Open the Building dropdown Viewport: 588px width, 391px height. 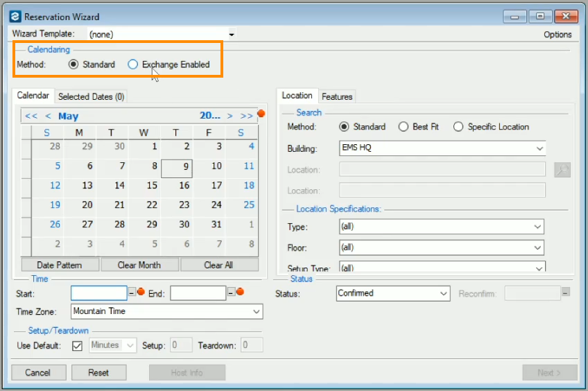(x=539, y=148)
